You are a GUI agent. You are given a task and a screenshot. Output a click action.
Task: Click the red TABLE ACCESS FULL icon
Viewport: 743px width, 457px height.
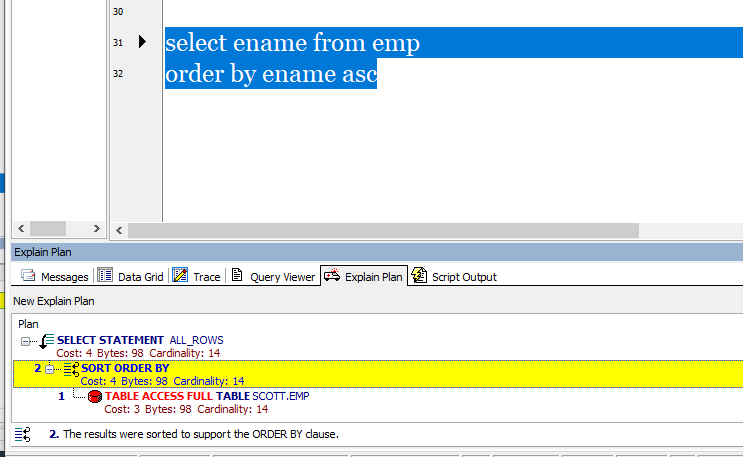95,396
